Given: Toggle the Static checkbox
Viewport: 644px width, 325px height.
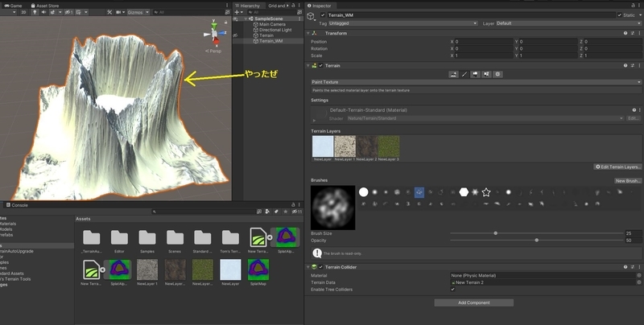Looking at the screenshot, I should click(619, 15).
